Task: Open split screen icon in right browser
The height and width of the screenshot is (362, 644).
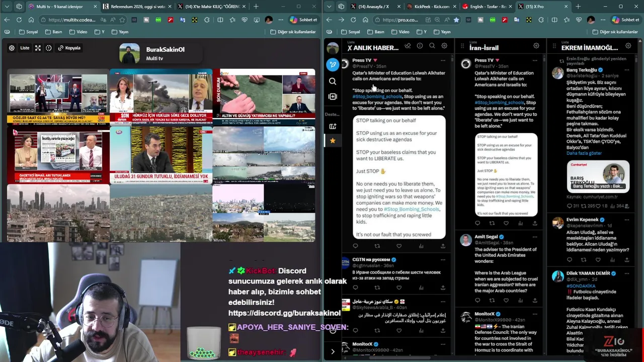Action: pos(554,20)
